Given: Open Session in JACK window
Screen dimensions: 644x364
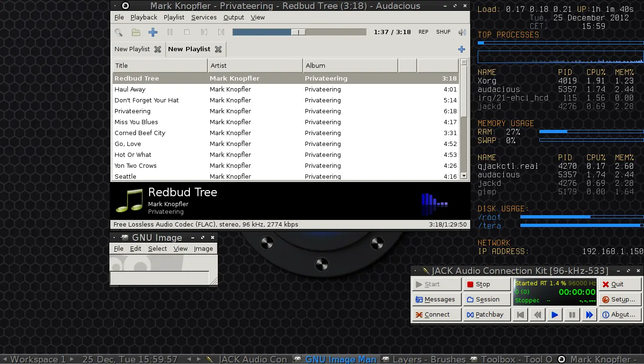Looking at the screenshot, I should coord(487,300).
